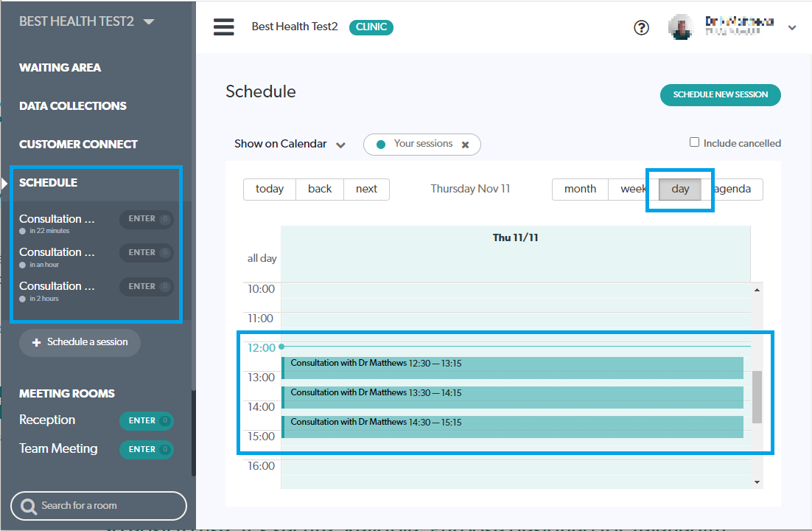
Task: Switch the calendar to month view
Action: (x=581, y=189)
